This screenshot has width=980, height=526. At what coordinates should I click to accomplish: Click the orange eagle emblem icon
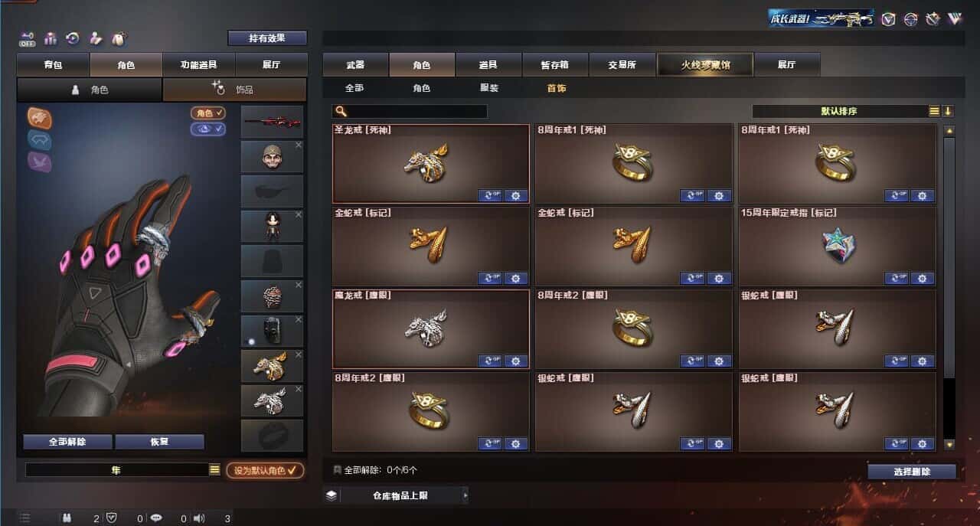(40, 117)
